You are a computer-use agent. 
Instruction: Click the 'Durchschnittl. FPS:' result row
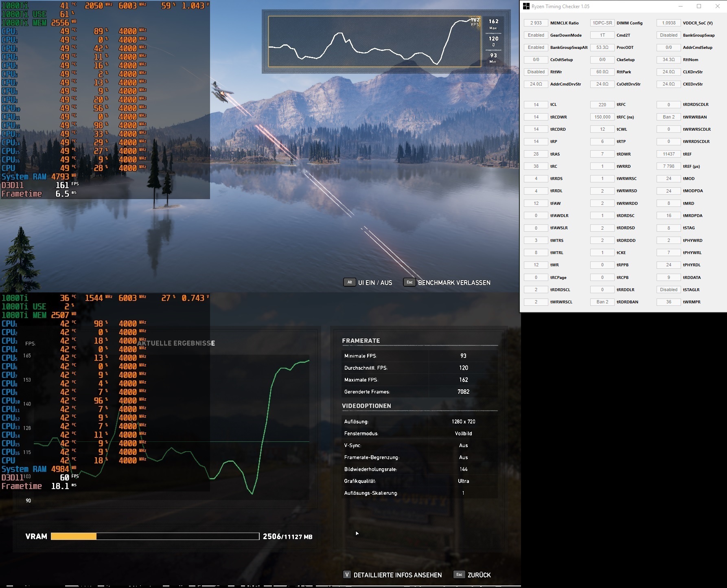coord(420,368)
